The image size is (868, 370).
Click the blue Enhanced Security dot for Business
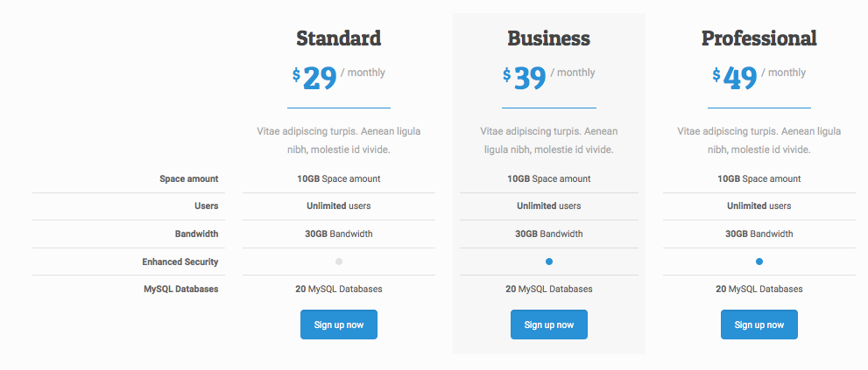tap(549, 262)
